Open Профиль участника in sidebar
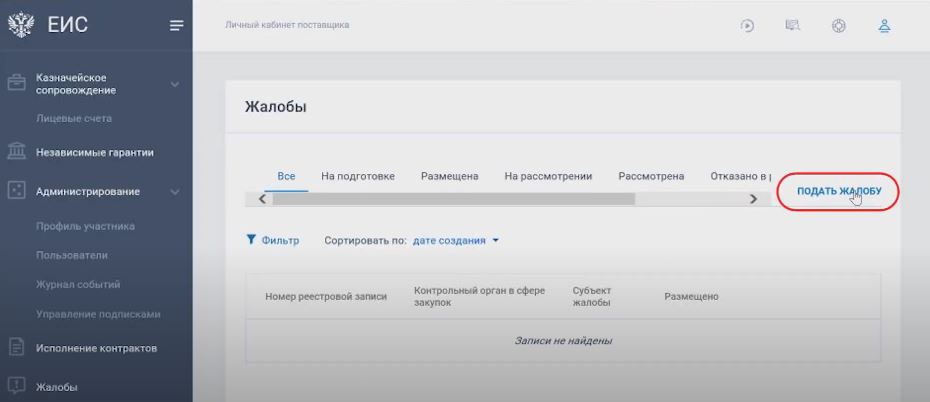Image resolution: width=930 pixels, height=402 pixels. (85, 226)
